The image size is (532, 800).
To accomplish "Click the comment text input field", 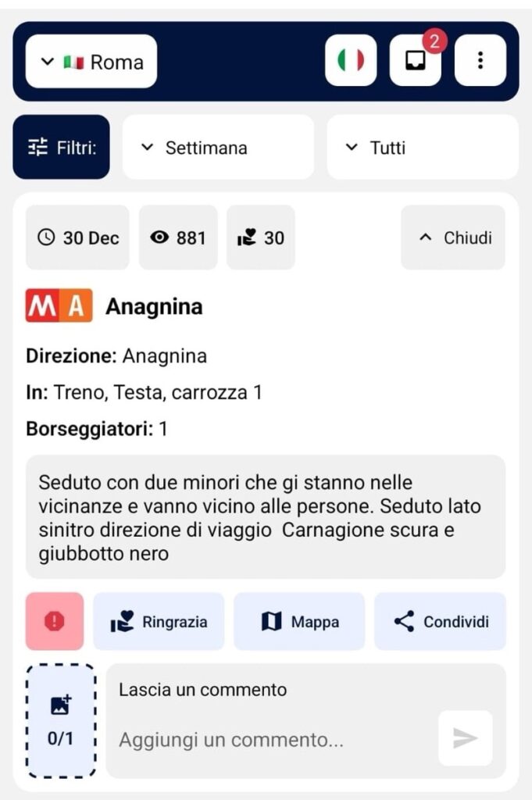I will (273, 739).
